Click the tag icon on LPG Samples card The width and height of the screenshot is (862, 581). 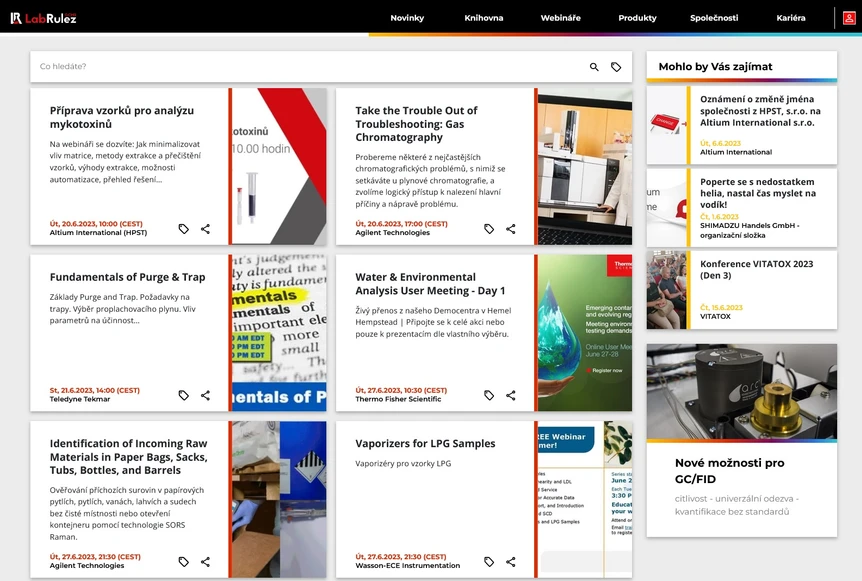coord(487,562)
